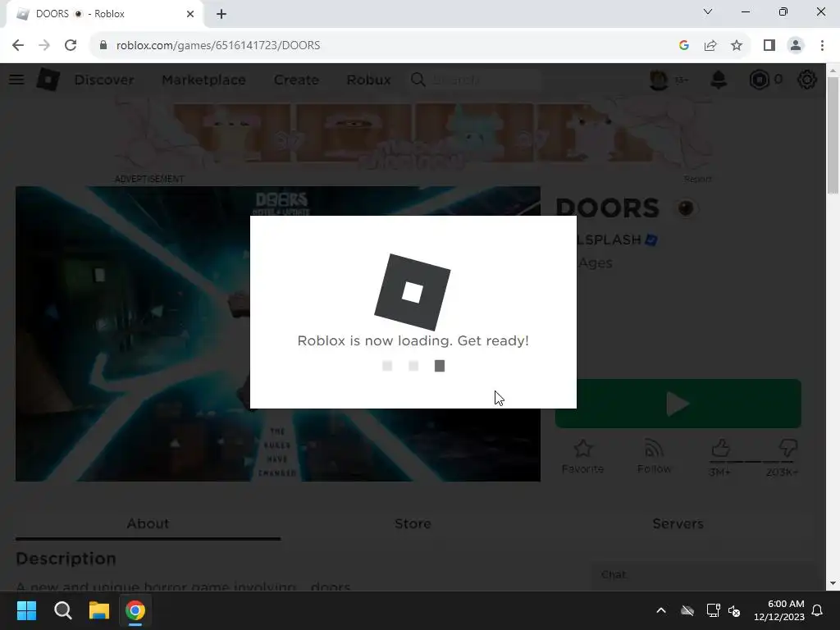The image size is (840, 630).
Task: Select the Servers tab
Action: click(x=678, y=523)
